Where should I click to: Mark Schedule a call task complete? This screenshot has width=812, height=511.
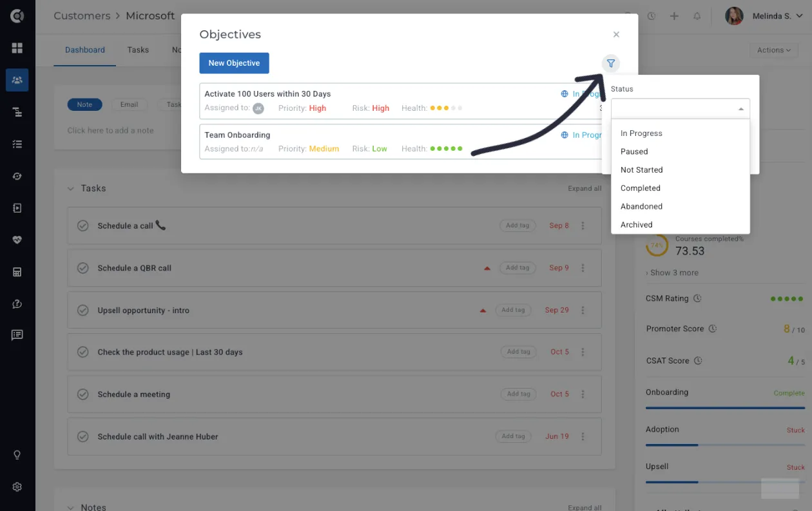point(82,226)
